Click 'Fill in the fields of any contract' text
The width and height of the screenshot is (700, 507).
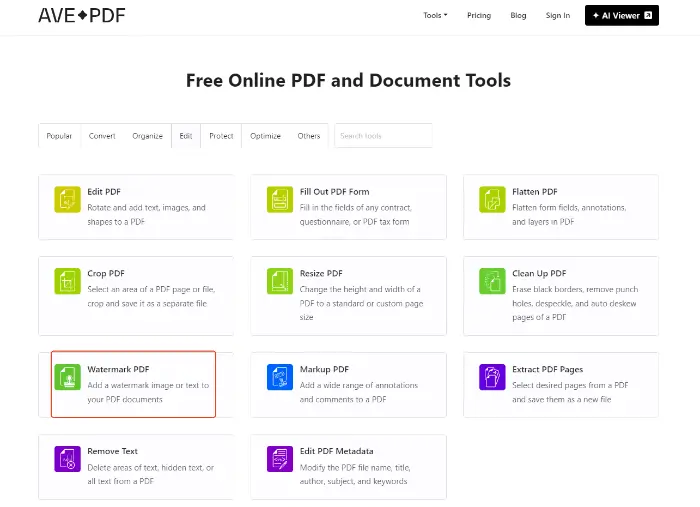point(356,215)
